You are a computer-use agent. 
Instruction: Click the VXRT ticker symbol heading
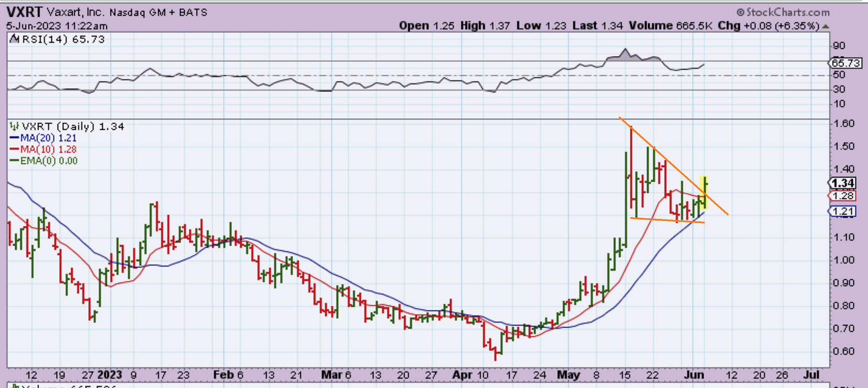tap(25, 12)
